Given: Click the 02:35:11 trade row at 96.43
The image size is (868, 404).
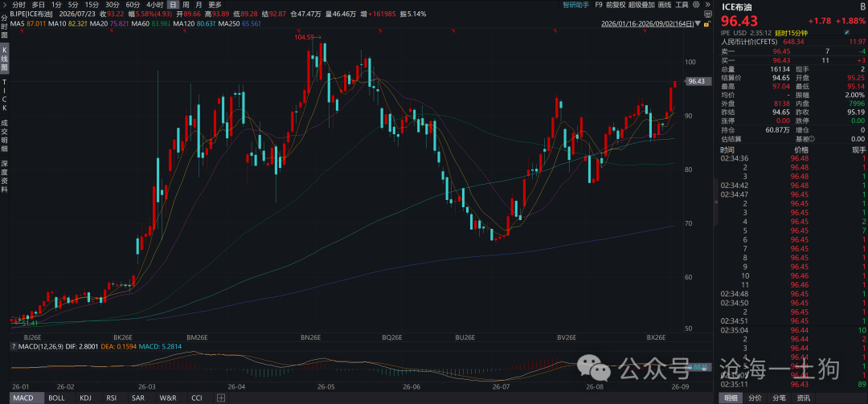Looking at the screenshot, I should tap(792, 384).
